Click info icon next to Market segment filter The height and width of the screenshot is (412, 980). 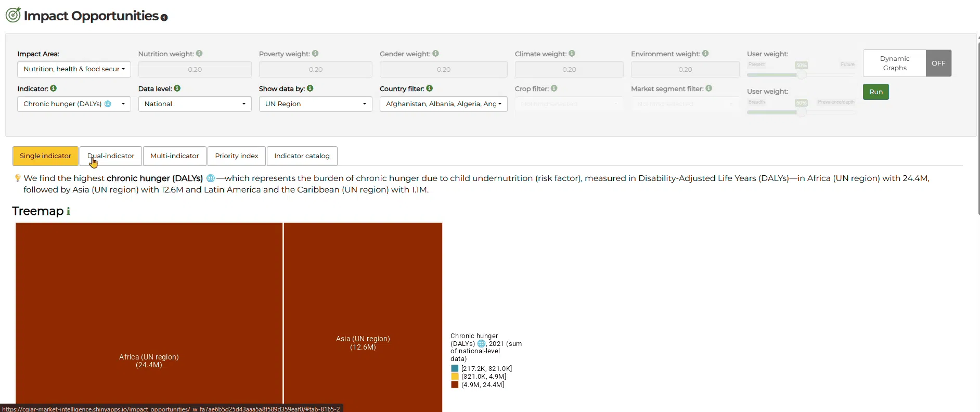point(709,88)
